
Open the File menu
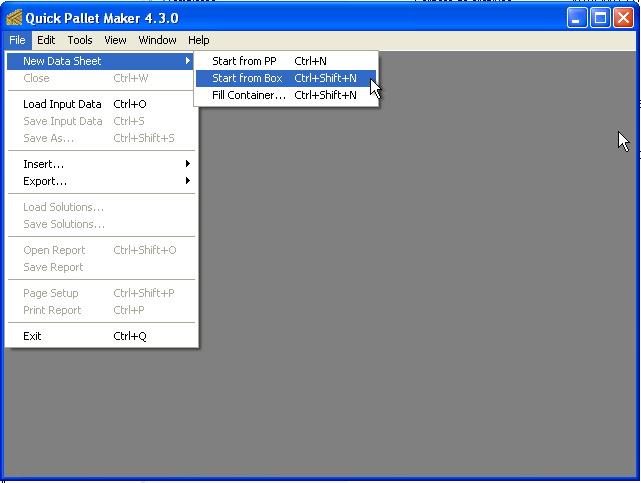(x=17, y=40)
